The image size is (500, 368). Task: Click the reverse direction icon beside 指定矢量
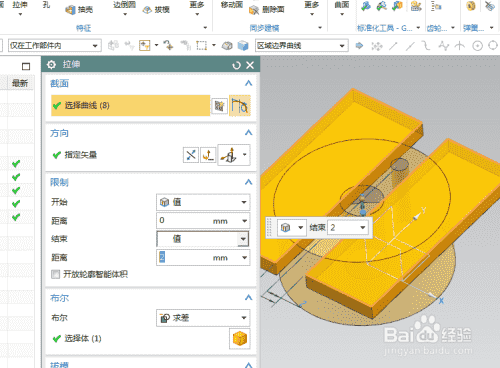tap(191, 155)
